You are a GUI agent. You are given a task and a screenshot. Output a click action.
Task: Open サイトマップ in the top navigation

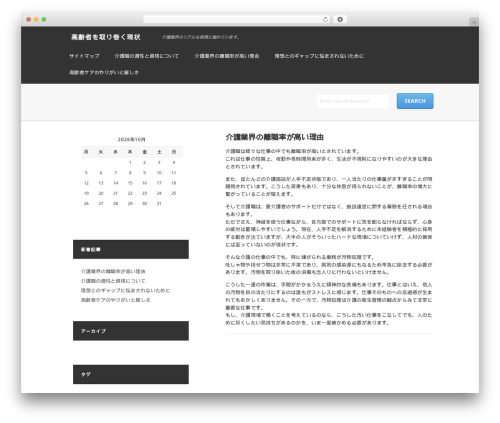(84, 56)
